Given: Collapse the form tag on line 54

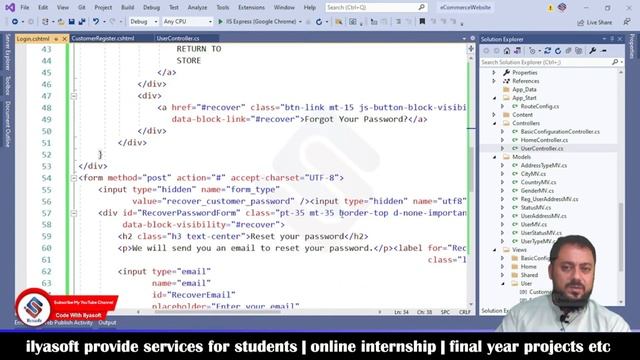Looking at the screenshot, I should click(x=74, y=178).
